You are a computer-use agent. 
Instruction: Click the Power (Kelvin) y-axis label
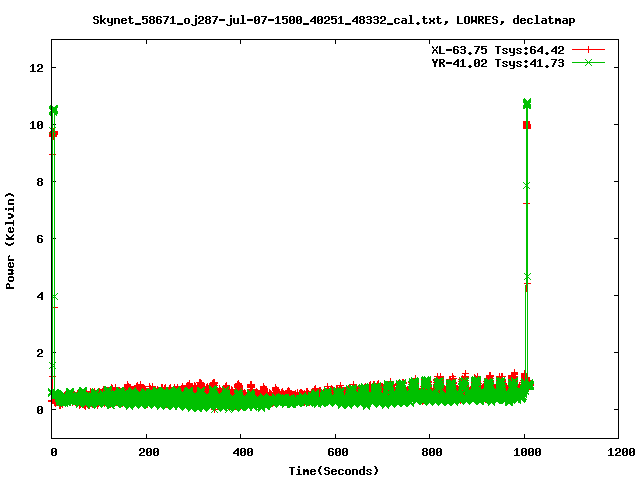pyautogui.click(x=10, y=241)
